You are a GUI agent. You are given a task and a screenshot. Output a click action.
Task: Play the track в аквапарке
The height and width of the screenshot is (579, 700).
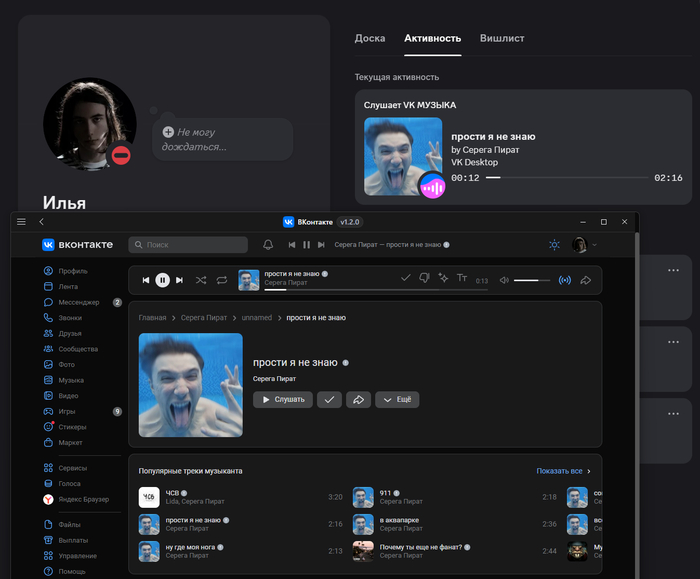(x=455, y=524)
